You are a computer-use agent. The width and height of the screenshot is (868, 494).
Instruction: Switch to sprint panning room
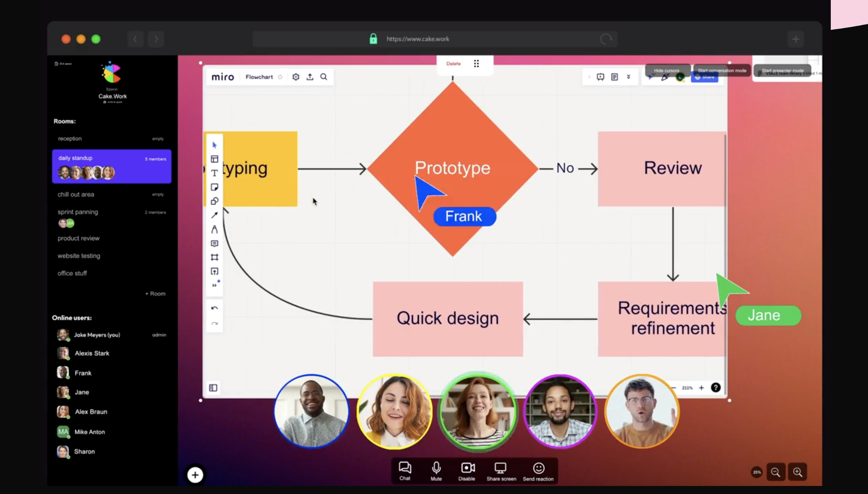[x=78, y=212]
